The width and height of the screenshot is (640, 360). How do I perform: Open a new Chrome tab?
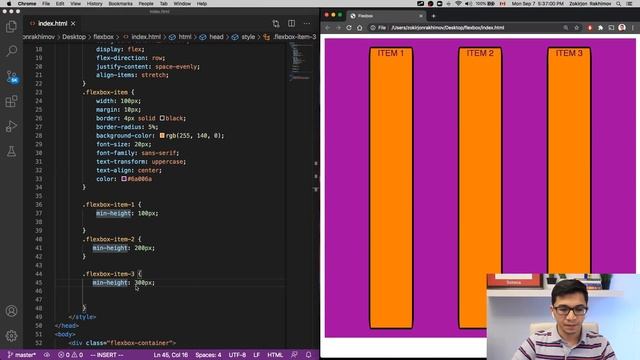point(433,16)
